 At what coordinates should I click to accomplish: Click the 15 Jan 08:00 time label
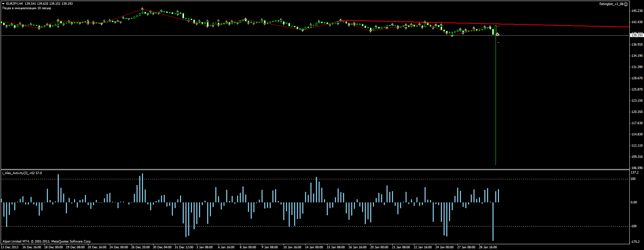[x=336, y=247]
